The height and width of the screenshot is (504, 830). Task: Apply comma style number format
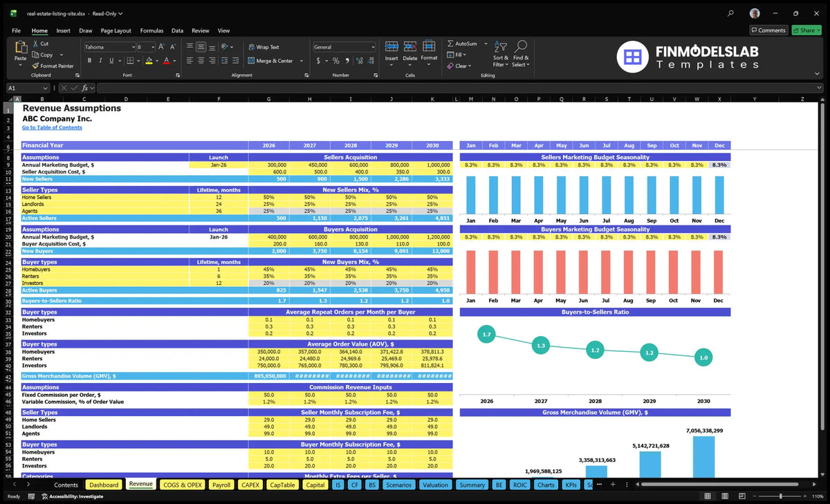[347, 61]
